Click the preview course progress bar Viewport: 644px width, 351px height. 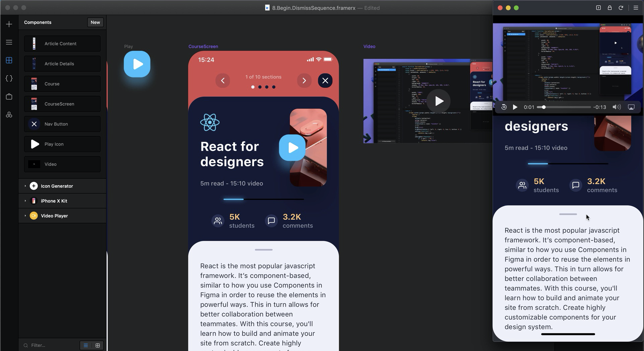pyautogui.click(x=568, y=164)
